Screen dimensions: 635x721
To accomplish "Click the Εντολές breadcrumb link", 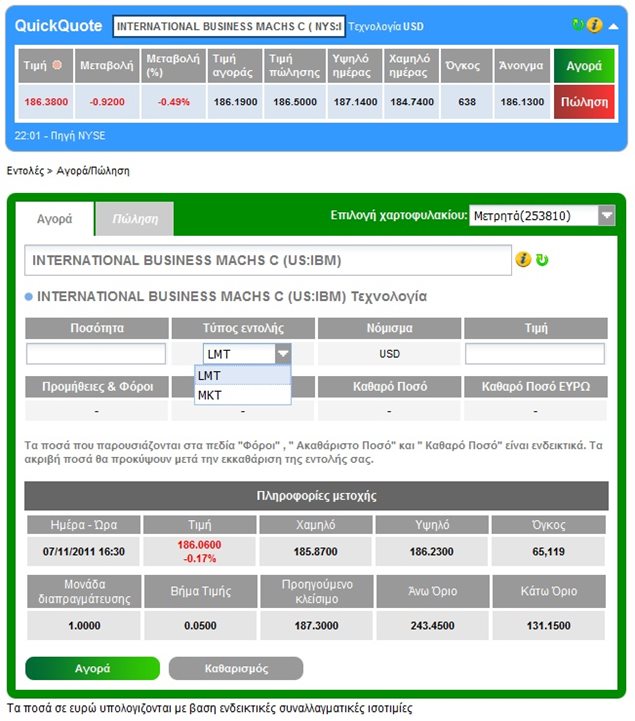I will click(25, 171).
